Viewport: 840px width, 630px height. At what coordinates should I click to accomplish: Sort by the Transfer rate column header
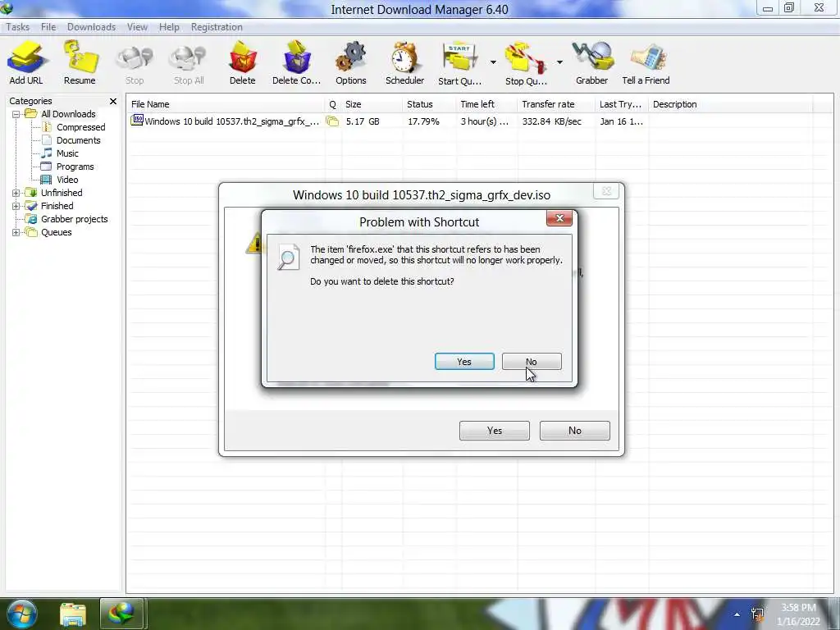556,104
